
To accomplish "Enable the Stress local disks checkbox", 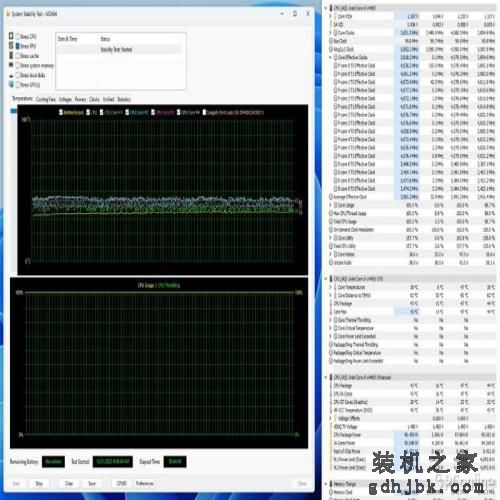I will [x=18, y=75].
